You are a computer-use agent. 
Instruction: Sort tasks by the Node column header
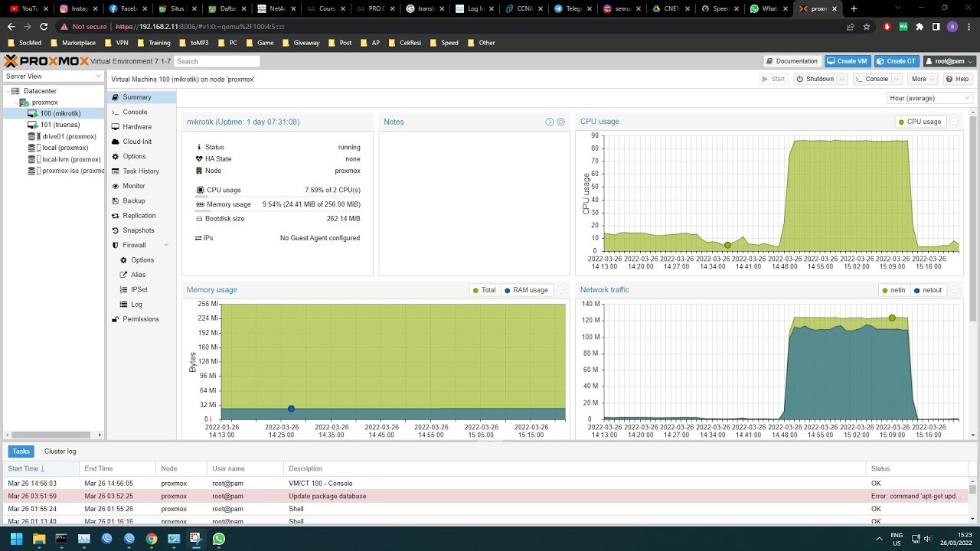(x=181, y=468)
